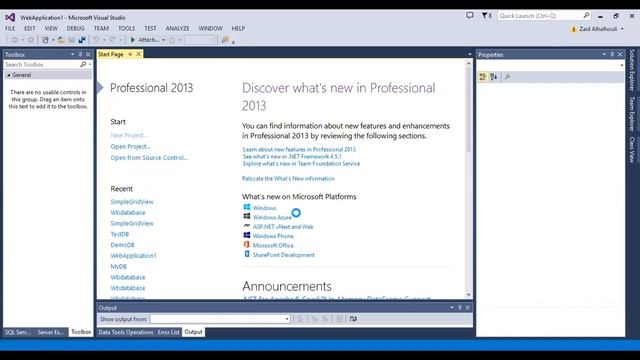Click the Open Project... link
Viewport: 640px width, 360px height.
pos(130,147)
